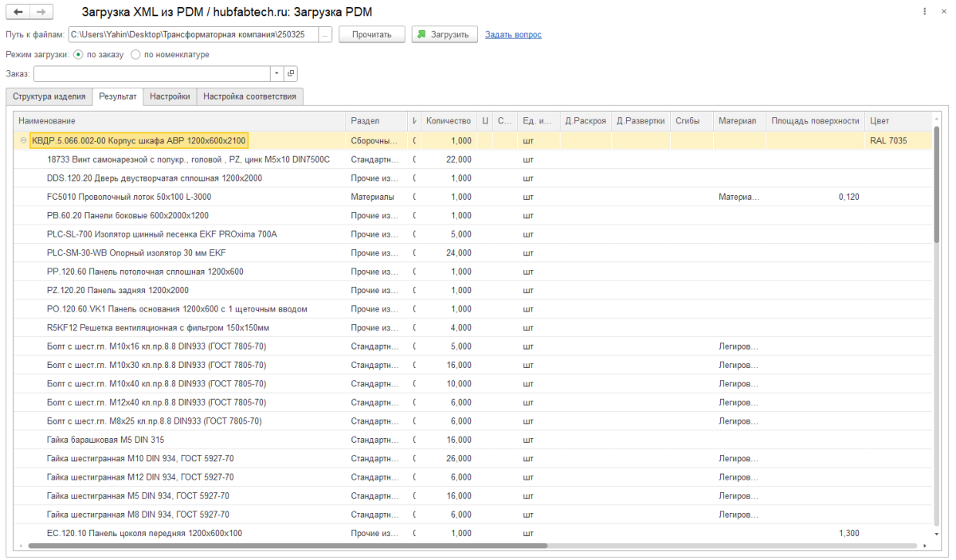Open the Настройки tab

pos(170,96)
